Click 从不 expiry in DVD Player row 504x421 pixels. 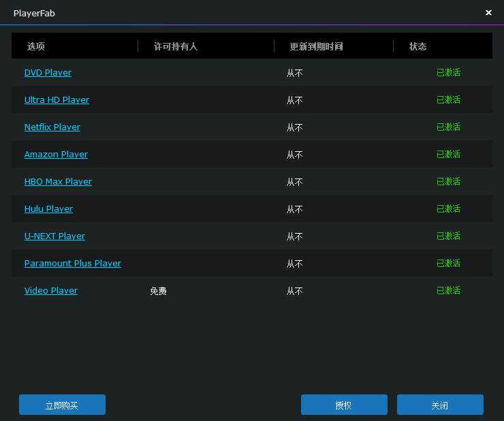pos(294,74)
